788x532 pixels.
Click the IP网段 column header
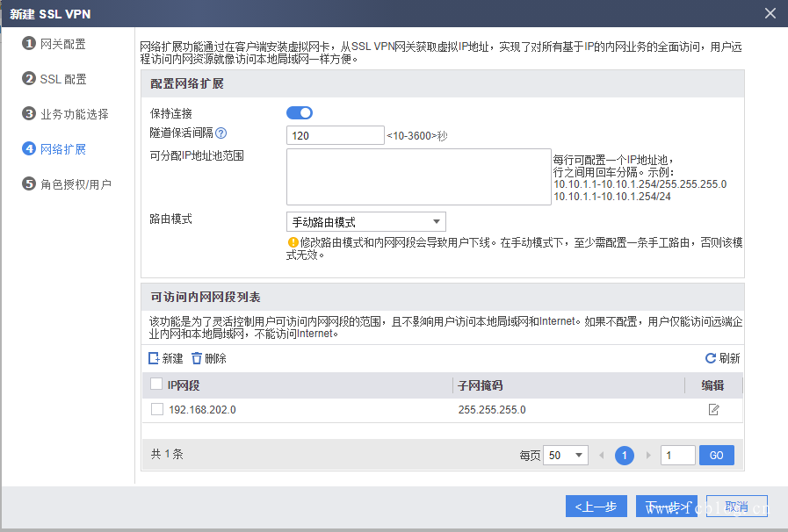pyautogui.click(x=184, y=385)
